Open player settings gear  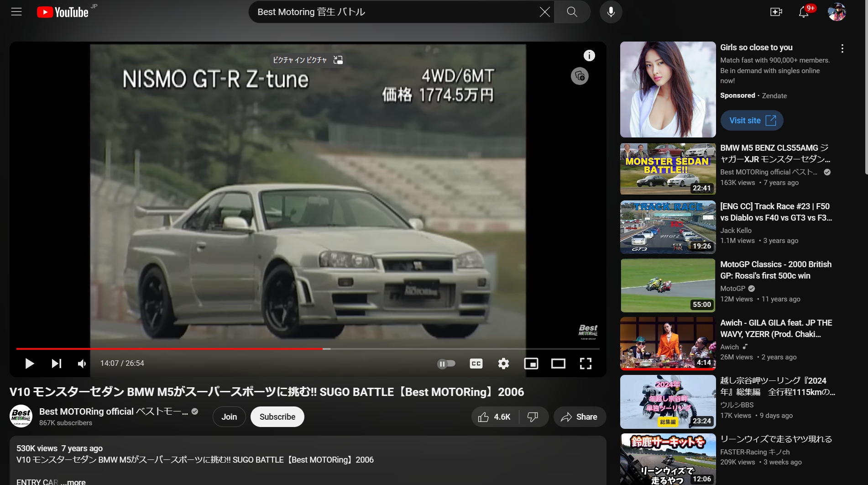point(503,364)
